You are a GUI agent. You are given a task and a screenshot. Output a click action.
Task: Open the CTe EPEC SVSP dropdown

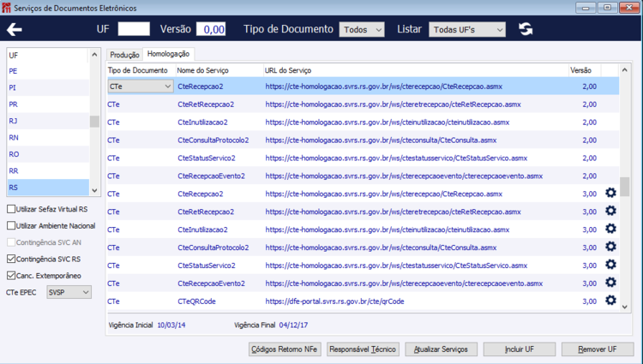pyautogui.click(x=69, y=292)
